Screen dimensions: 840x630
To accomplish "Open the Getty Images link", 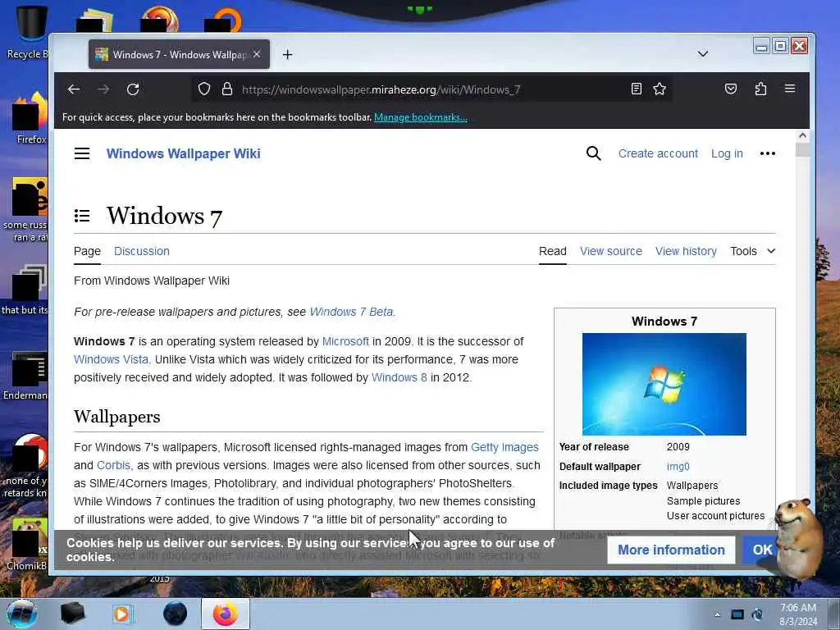I will point(504,447).
